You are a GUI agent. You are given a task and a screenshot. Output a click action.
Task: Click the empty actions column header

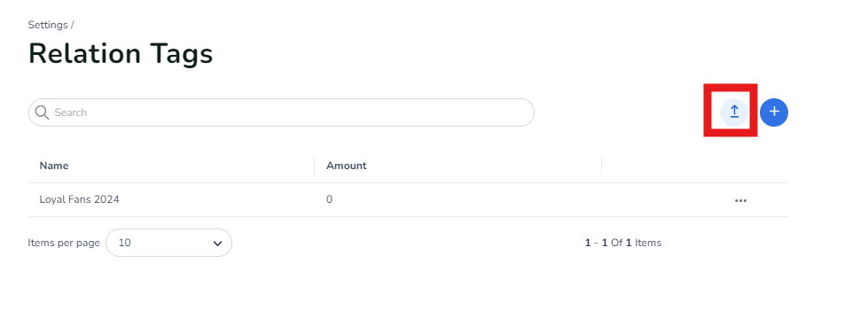tap(695, 166)
